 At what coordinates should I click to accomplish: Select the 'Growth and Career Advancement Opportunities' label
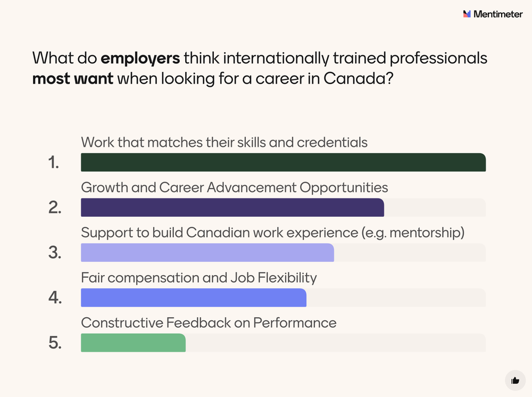(x=234, y=187)
